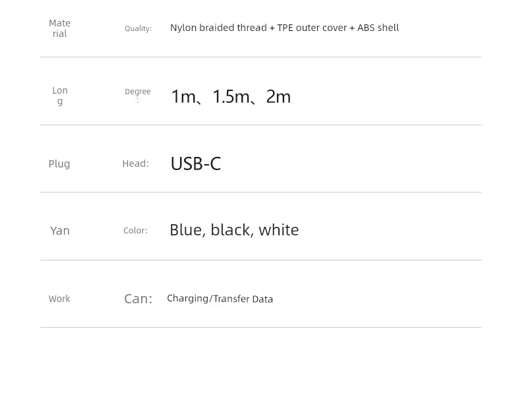Click the 1m length value

[183, 97]
